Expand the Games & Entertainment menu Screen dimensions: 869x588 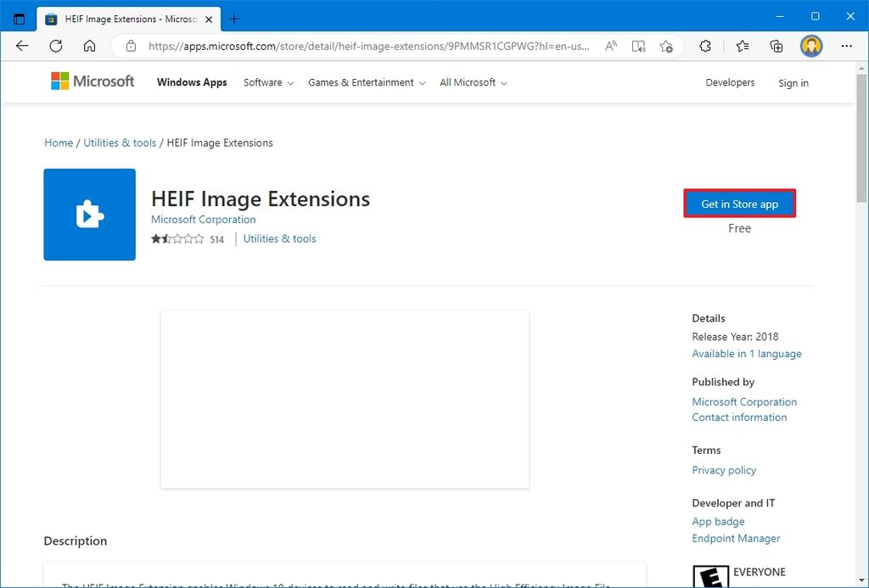(x=366, y=82)
